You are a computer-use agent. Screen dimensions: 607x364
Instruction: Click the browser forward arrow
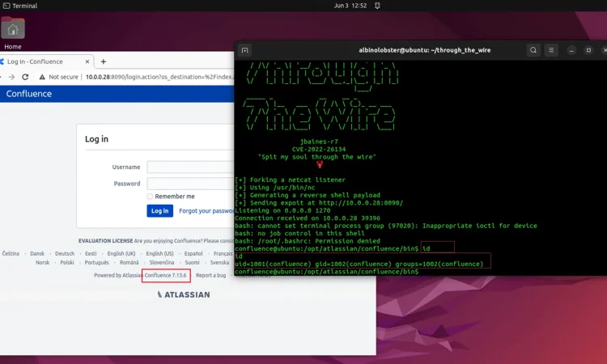coord(11,77)
